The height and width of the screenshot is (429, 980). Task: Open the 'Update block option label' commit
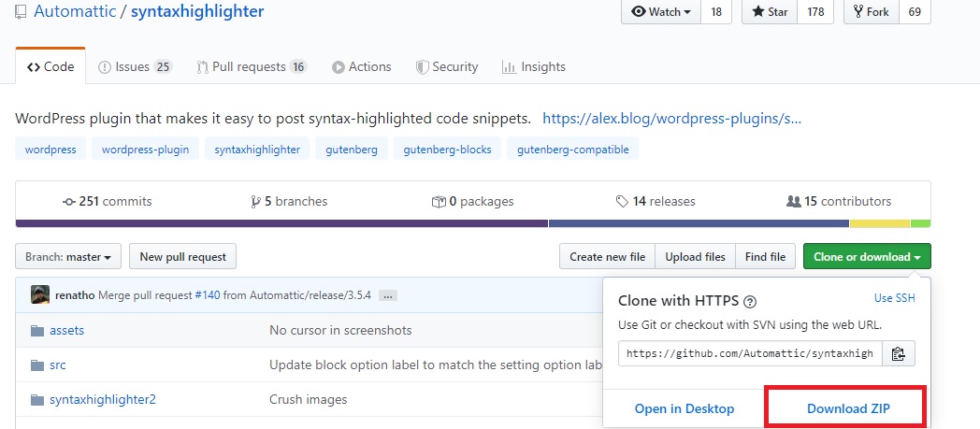436,365
